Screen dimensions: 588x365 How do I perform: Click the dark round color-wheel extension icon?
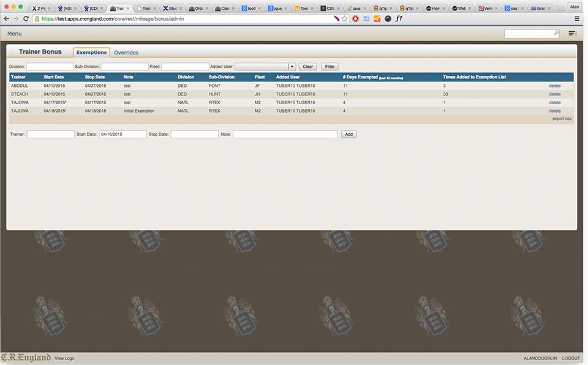[x=388, y=18]
